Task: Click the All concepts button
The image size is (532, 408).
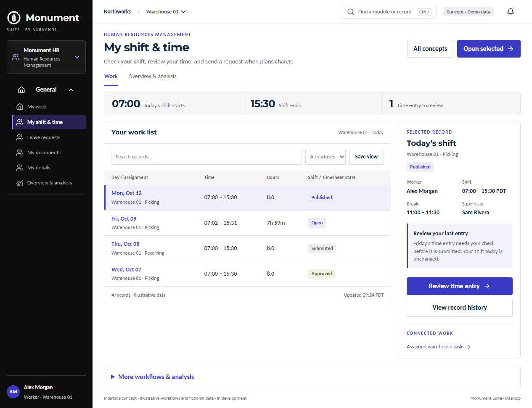Action: (x=430, y=49)
